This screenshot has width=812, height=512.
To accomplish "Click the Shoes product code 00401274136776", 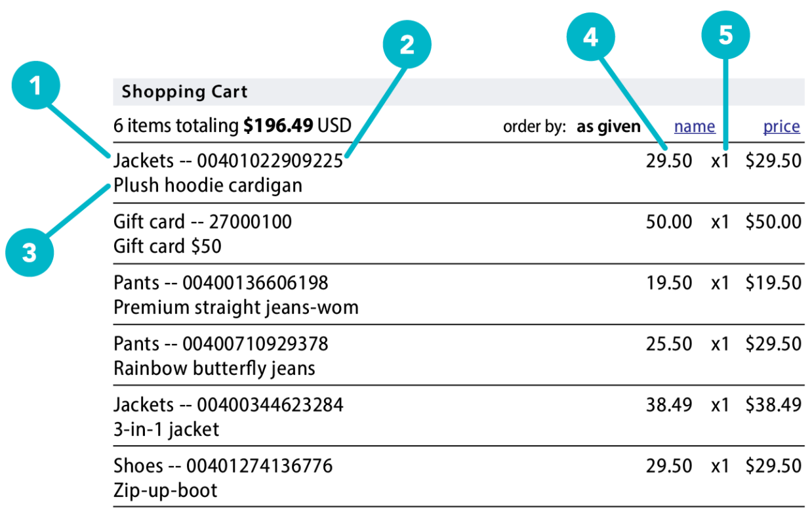I will [x=260, y=466].
